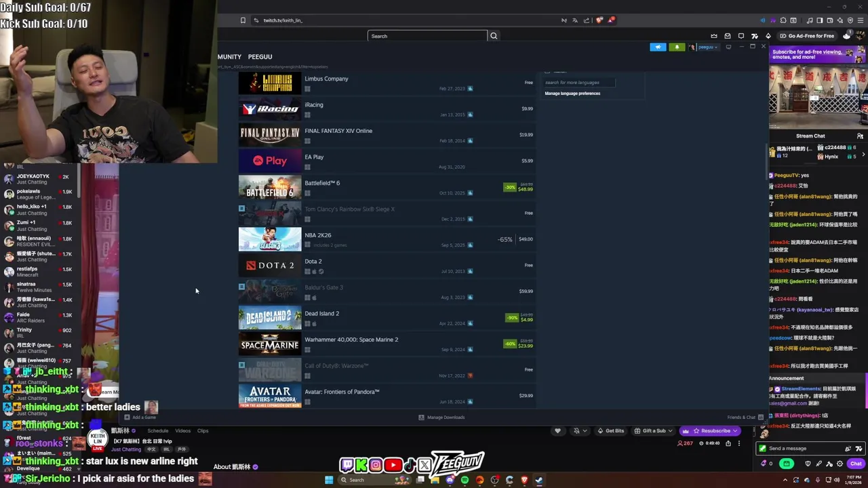Viewport: 868px width, 488px height.
Task: Click the heart follow icon below stream
Action: pos(558,430)
